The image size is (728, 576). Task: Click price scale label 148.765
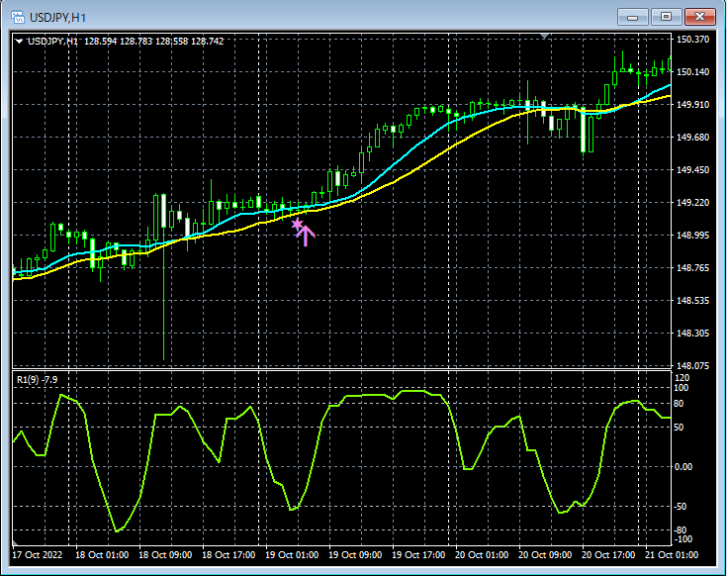click(x=692, y=268)
